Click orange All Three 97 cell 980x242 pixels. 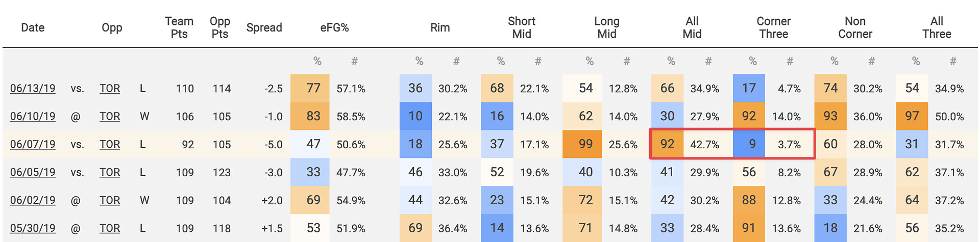tap(912, 117)
